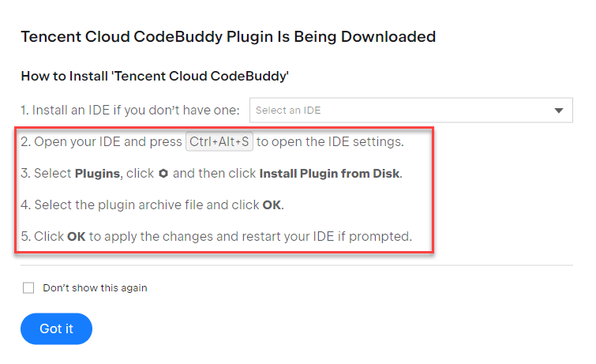
Task: Click the gear icon in step 3
Action: pyautogui.click(x=163, y=174)
